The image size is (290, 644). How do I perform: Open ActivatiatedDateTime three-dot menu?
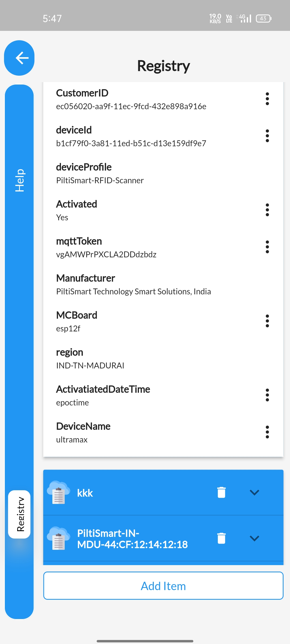267,395
